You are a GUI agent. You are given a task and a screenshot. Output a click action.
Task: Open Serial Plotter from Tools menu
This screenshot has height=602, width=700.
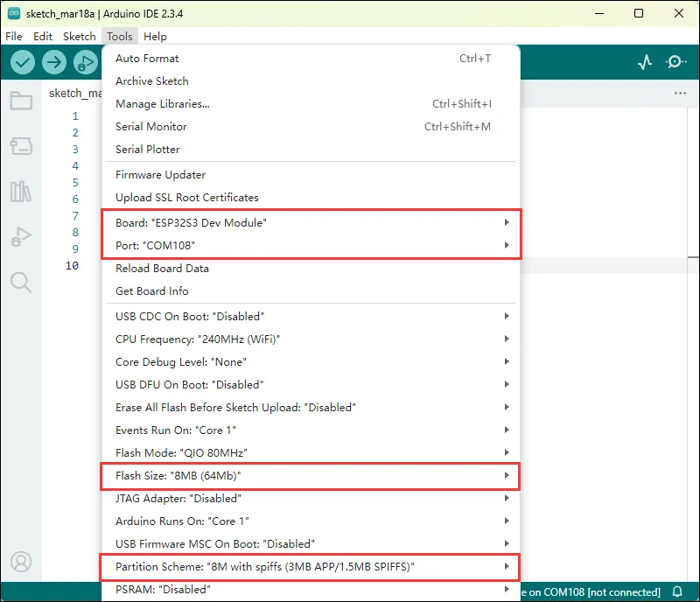tap(311, 150)
